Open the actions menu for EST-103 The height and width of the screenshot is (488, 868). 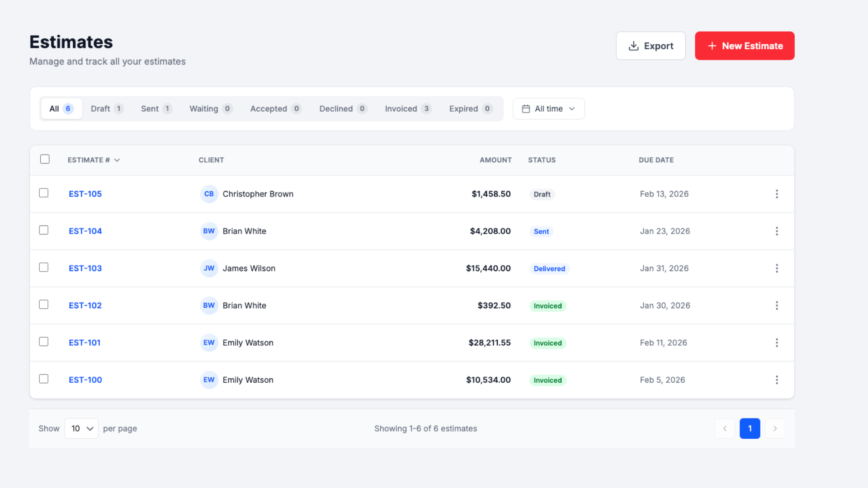pyautogui.click(x=777, y=268)
